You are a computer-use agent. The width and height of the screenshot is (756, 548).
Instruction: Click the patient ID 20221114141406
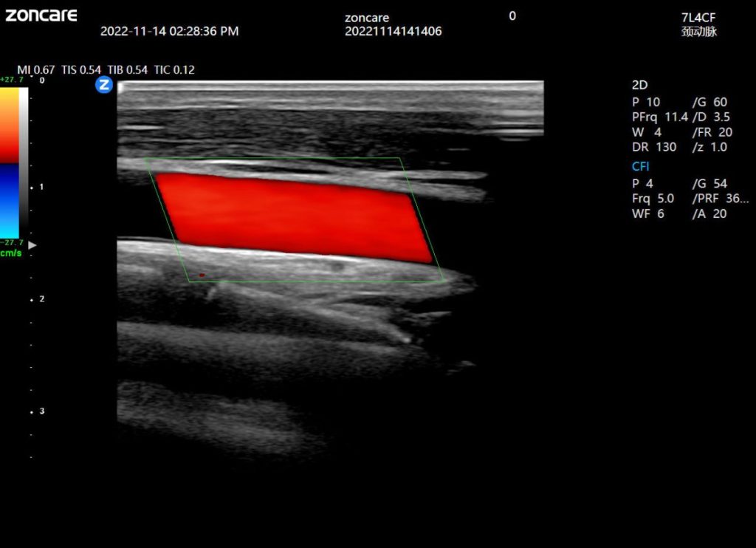tap(393, 32)
